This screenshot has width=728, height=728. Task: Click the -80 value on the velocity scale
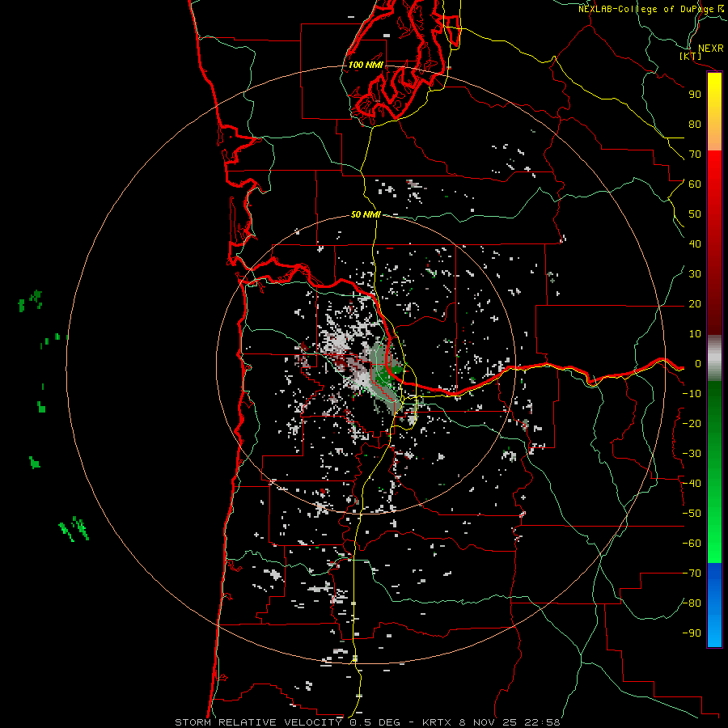692,603
